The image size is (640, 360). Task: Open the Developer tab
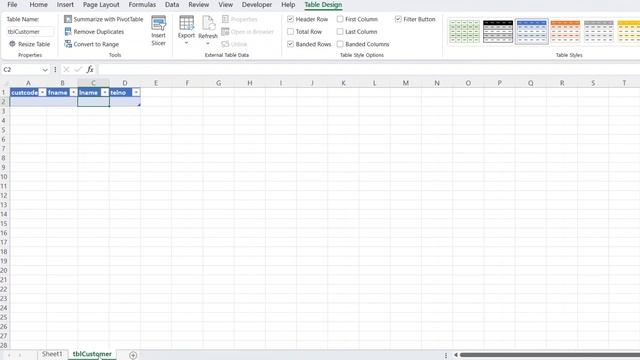(x=257, y=4)
